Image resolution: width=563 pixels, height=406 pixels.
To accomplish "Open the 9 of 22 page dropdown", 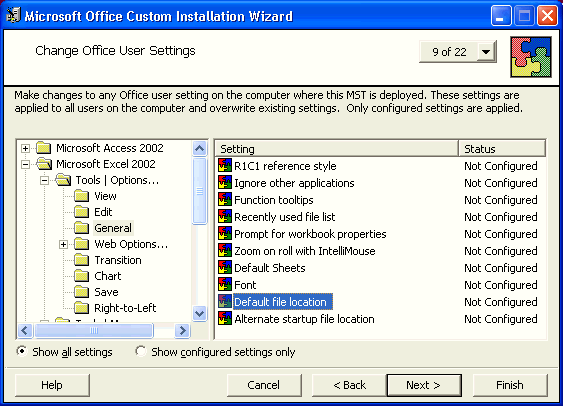I will coord(486,52).
